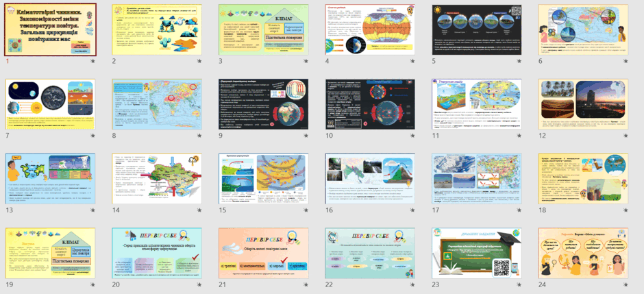Click the star icon under slide 13
644x294 pixels.
92,210
